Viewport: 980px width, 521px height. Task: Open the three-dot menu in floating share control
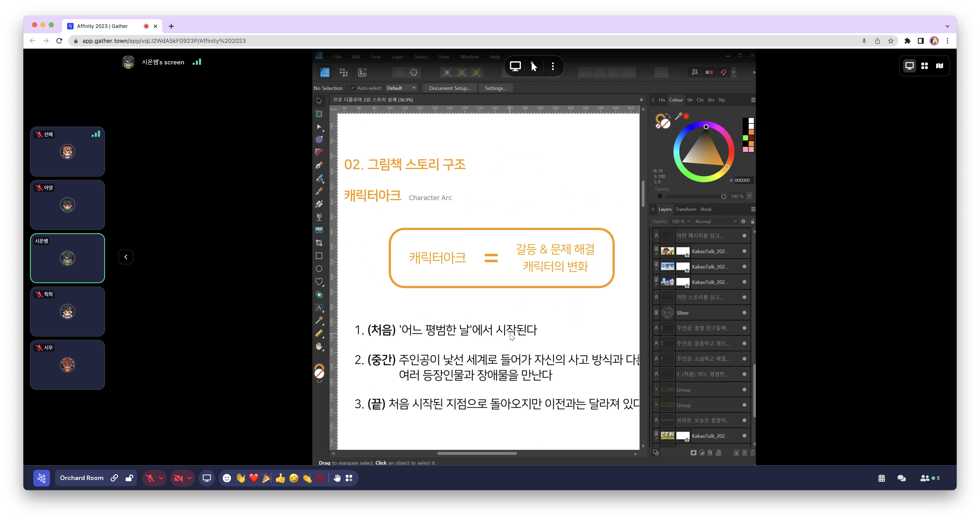553,66
